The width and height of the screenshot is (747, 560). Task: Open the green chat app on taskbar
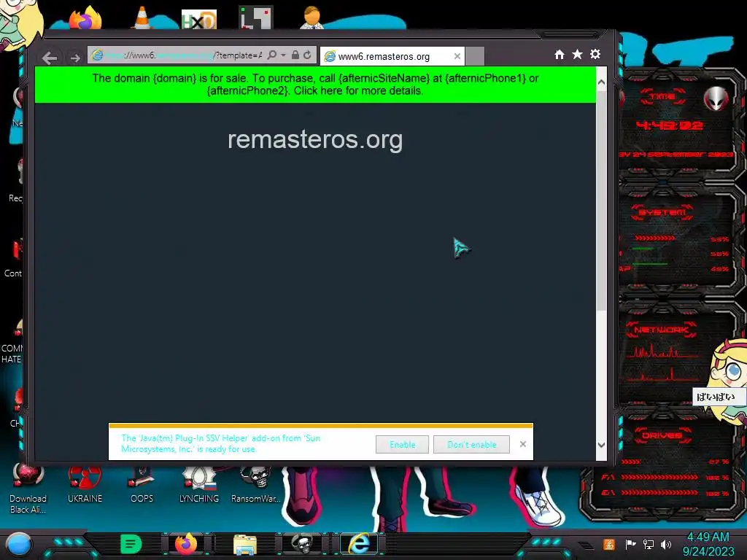coord(131,544)
